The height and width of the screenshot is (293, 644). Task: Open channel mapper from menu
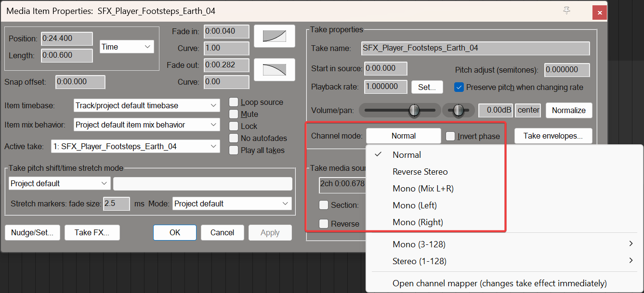point(504,283)
